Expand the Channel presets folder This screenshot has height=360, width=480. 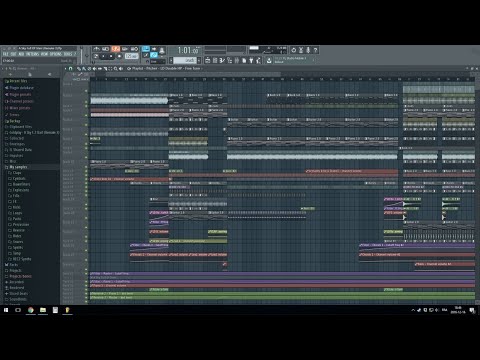pos(19,101)
